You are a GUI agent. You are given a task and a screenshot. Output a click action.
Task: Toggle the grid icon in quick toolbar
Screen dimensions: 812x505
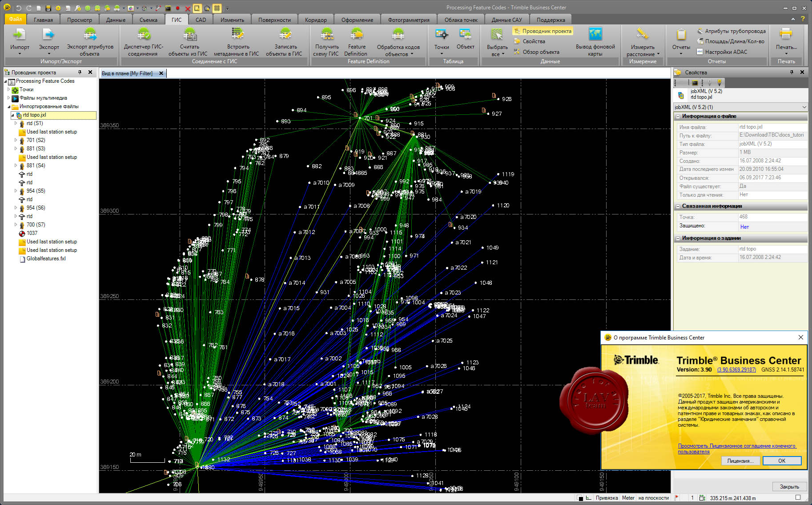pos(217,8)
